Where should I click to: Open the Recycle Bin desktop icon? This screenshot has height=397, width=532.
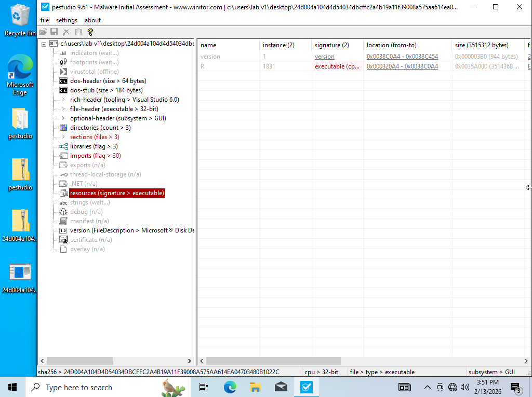[20, 20]
